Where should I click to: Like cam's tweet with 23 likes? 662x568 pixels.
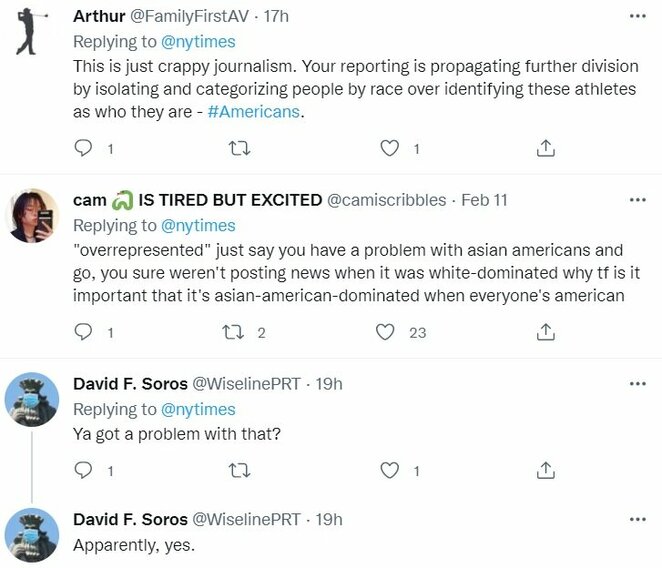[x=386, y=332]
